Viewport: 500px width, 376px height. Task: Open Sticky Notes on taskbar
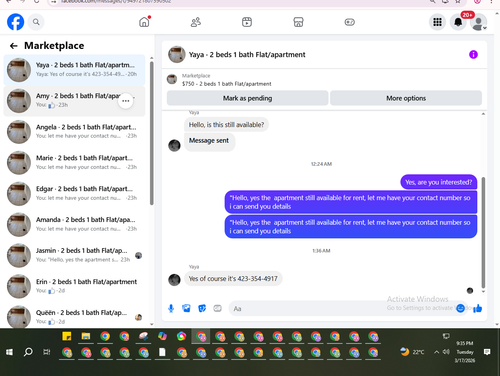click(67, 336)
